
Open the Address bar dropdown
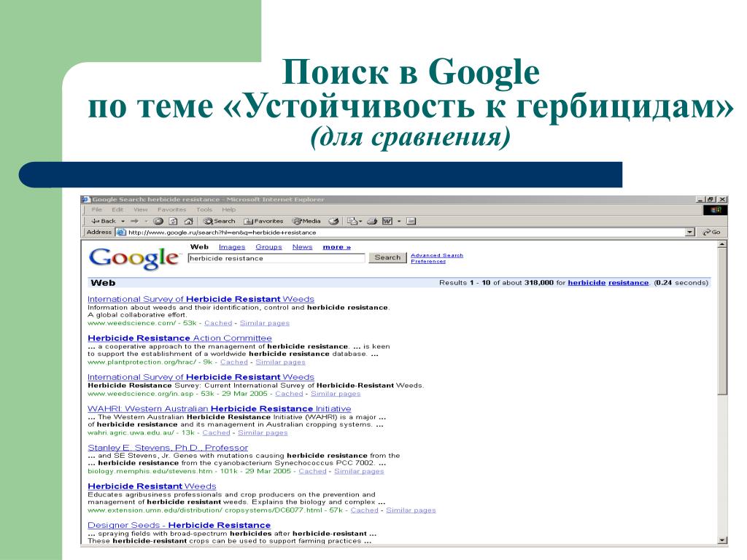pos(690,233)
